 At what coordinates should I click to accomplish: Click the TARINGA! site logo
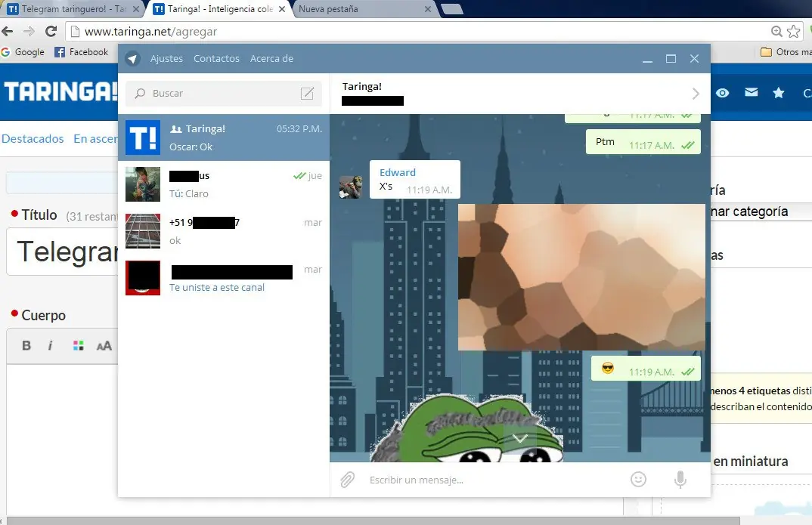(61, 91)
